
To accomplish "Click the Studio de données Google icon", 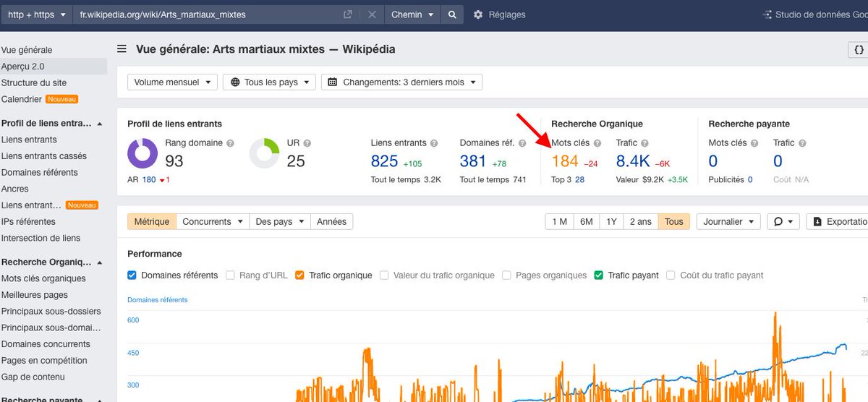I will [767, 14].
